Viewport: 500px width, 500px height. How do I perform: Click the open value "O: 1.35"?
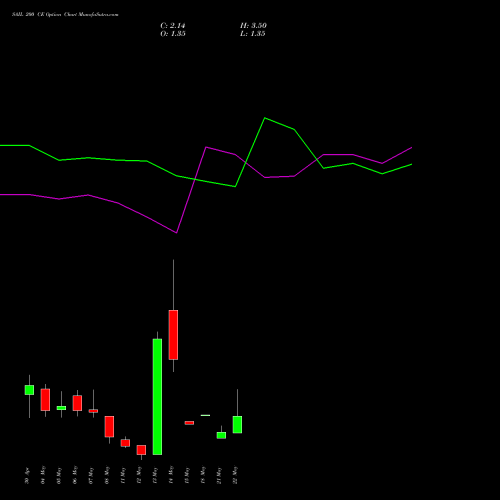[173, 34]
